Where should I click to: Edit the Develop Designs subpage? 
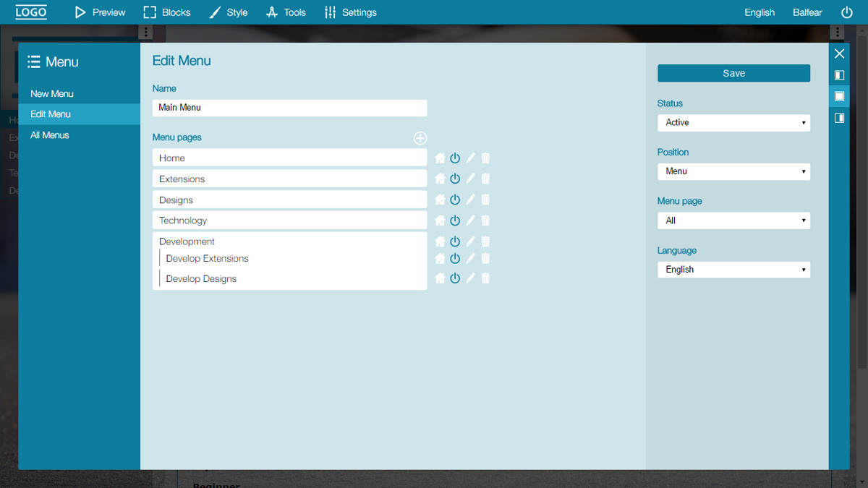click(x=471, y=278)
